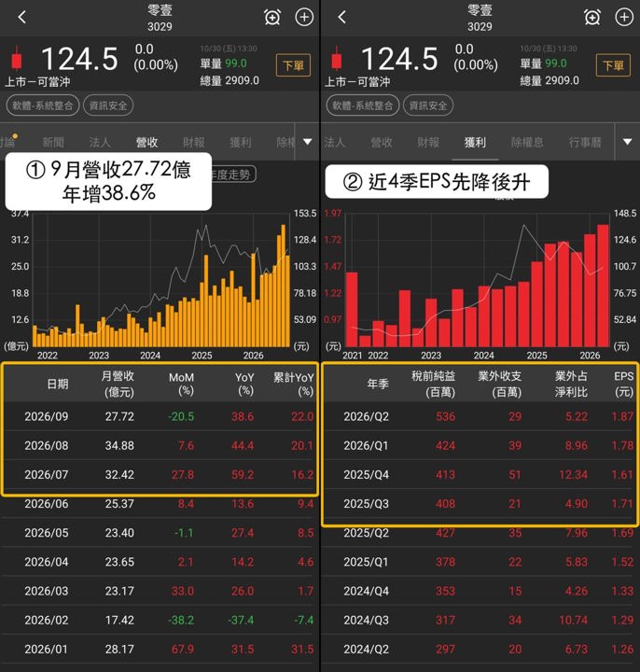Open 法人 tab on left screen

(100, 142)
